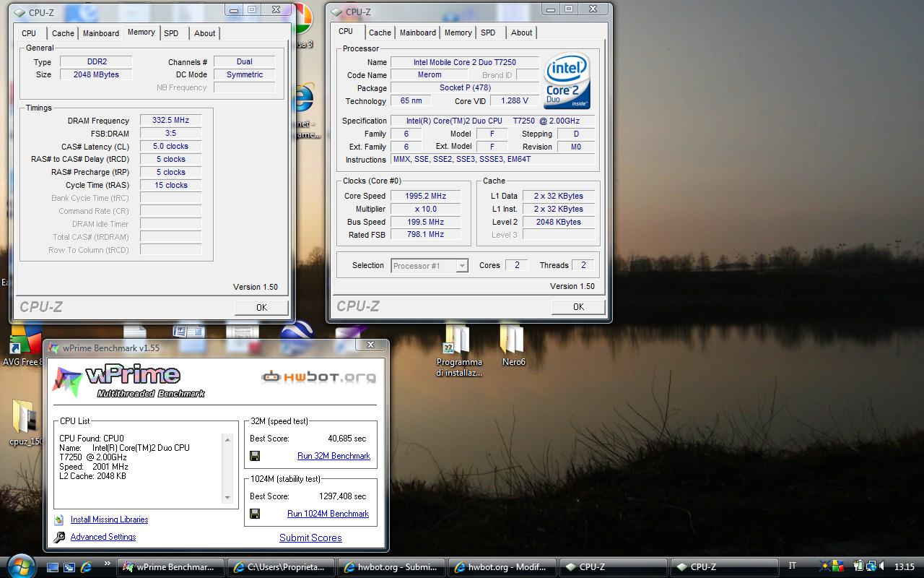Click CPU List scrollbar down arrow

(228, 498)
